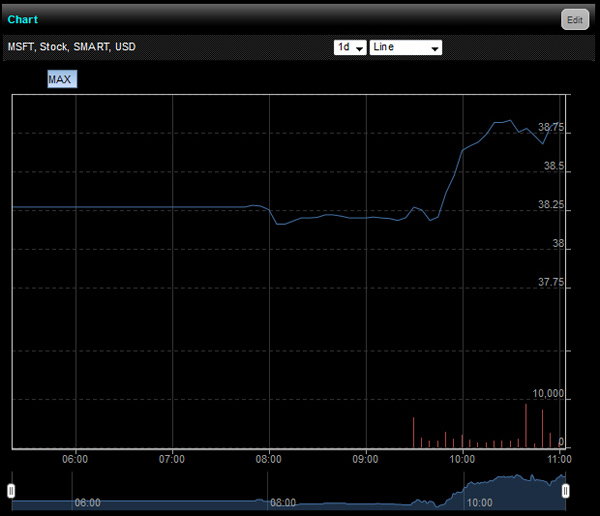Screen dimensions: 600x516
Task: Click the 09:00 time axis label
Action: [366, 459]
